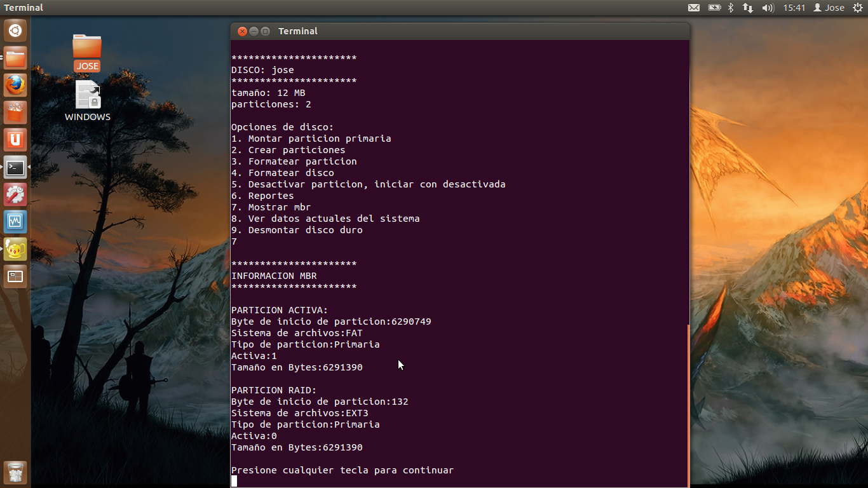
Task: Open the Ubuntu Dash home launcher
Action: coord(15,30)
